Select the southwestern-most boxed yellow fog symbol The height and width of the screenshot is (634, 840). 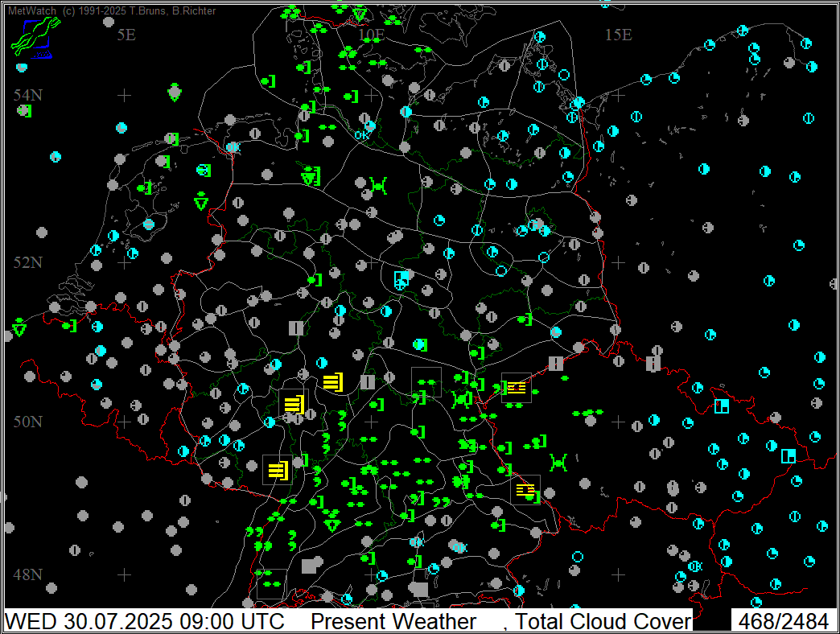pyautogui.click(x=278, y=470)
